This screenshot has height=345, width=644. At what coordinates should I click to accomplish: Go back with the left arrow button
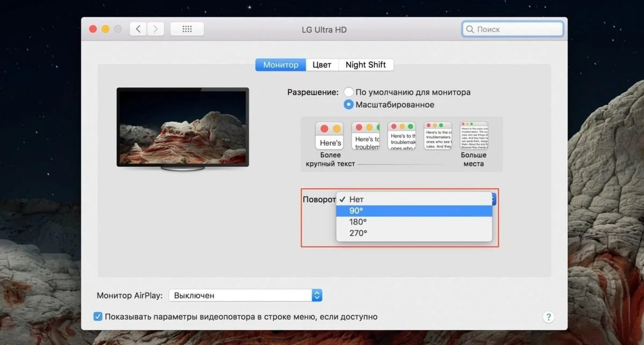[138, 29]
